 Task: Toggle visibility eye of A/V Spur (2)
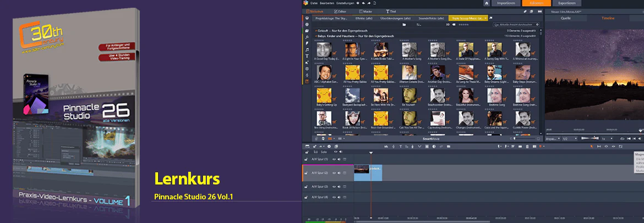pyautogui.click(x=334, y=173)
